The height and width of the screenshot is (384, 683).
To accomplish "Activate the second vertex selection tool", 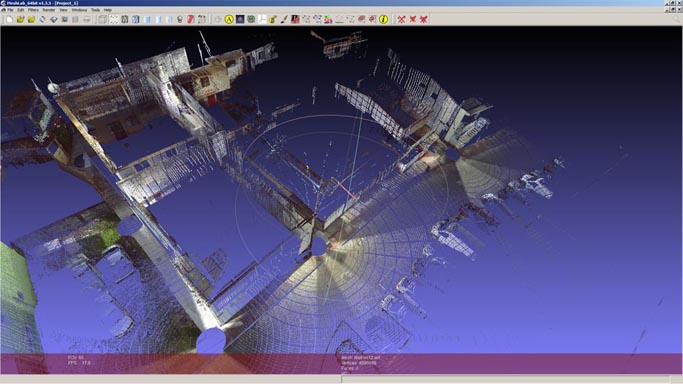I will click(317, 19).
